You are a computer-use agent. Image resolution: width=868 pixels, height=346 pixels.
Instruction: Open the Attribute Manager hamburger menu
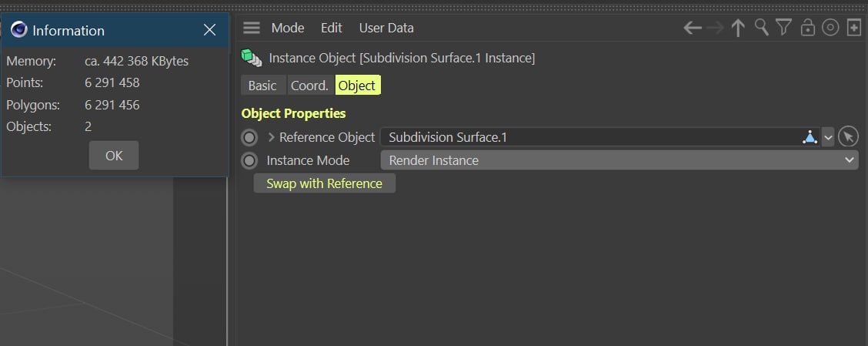(x=252, y=28)
